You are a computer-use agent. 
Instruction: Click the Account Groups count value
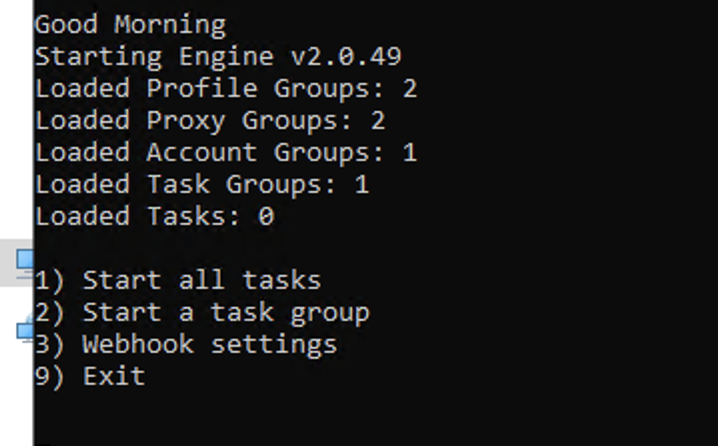click(x=409, y=152)
